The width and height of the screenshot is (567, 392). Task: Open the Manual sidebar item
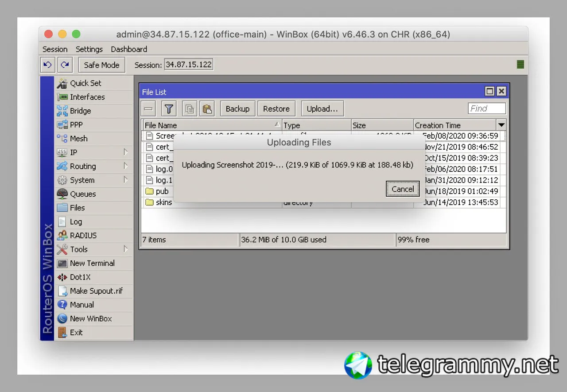(94, 305)
